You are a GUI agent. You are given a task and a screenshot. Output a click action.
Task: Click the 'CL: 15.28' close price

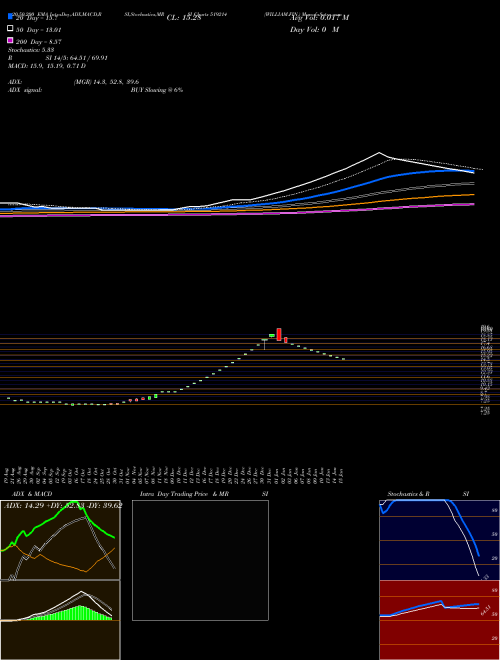point(184,18)
